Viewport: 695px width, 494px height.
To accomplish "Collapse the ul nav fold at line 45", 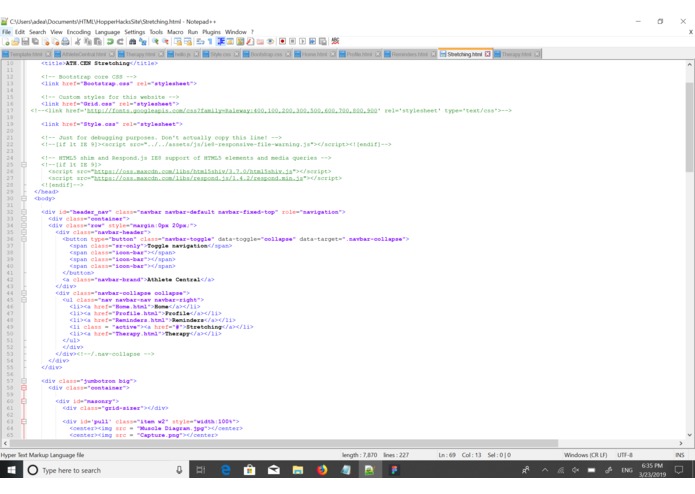I will 24,300.
